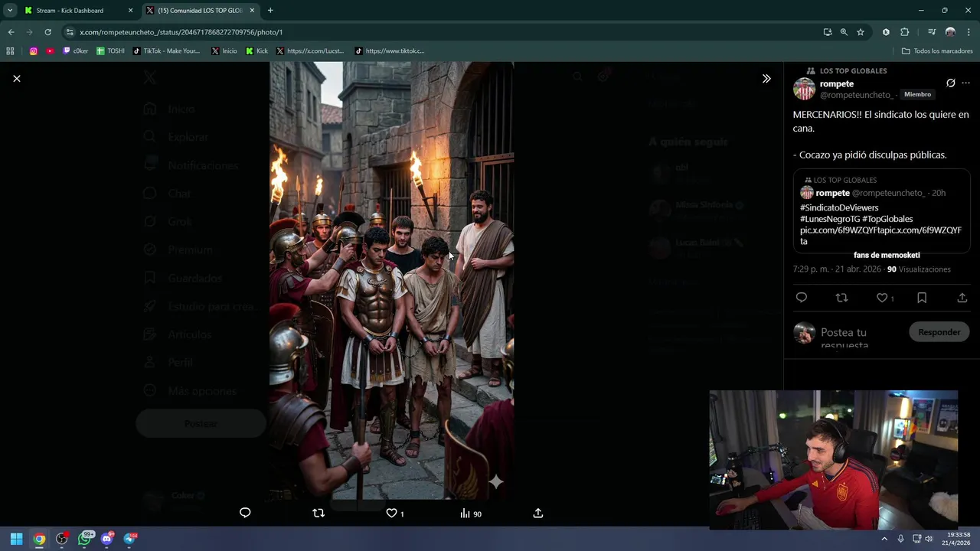
Task: Open Telegram from the taskbar
Action: point(129,539)
